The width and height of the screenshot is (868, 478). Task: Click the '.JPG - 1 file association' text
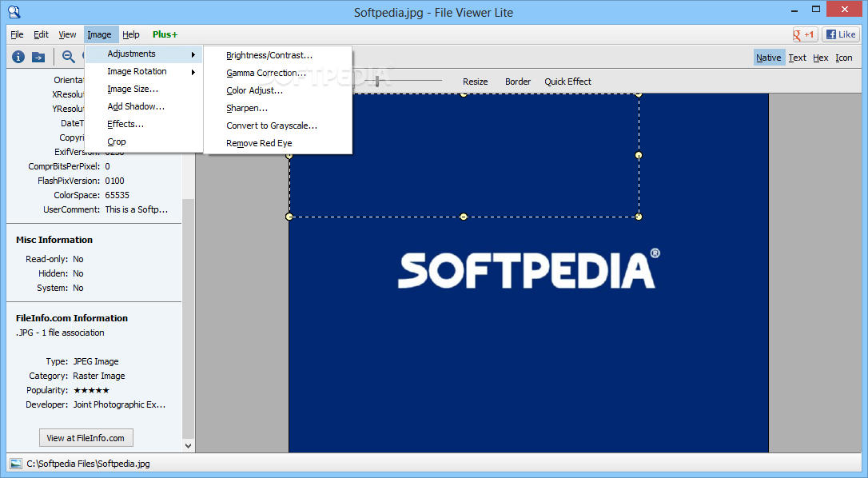(60, 333)
